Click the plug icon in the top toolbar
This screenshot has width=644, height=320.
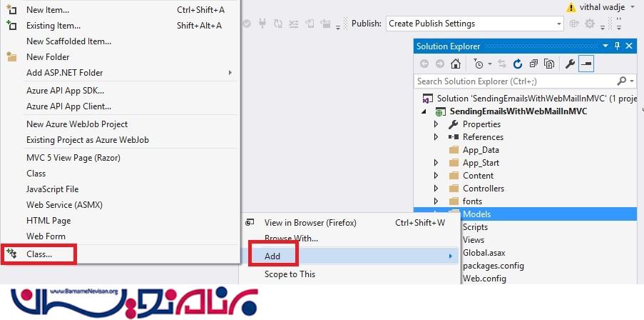(262, 24)
